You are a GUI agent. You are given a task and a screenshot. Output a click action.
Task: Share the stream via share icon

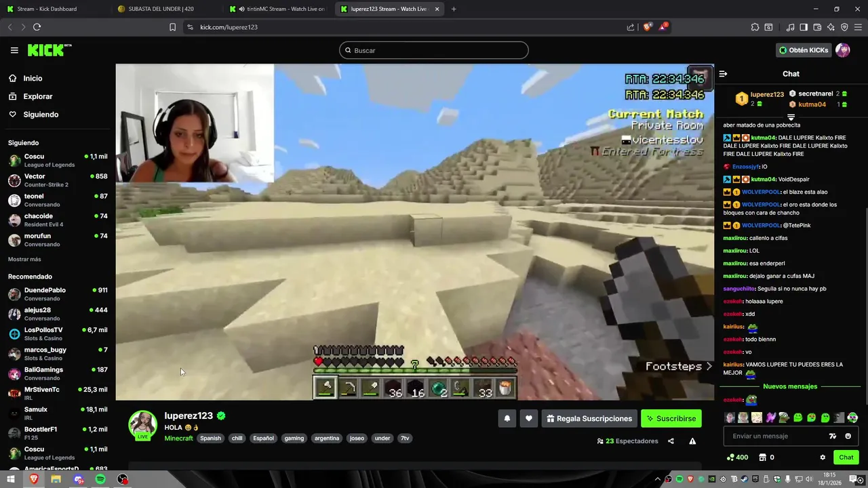pos(671,441)
